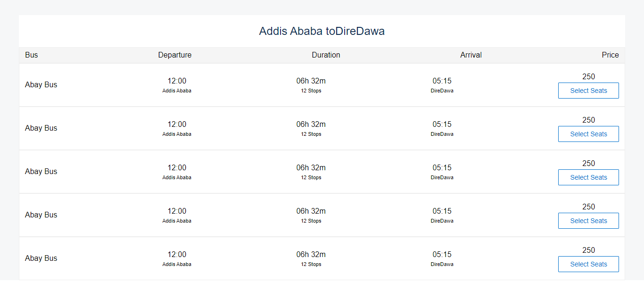Viewport: 644px width, 291px height.
Task: Click the 12 Stops label in first row
Action: tap(311, 91)
